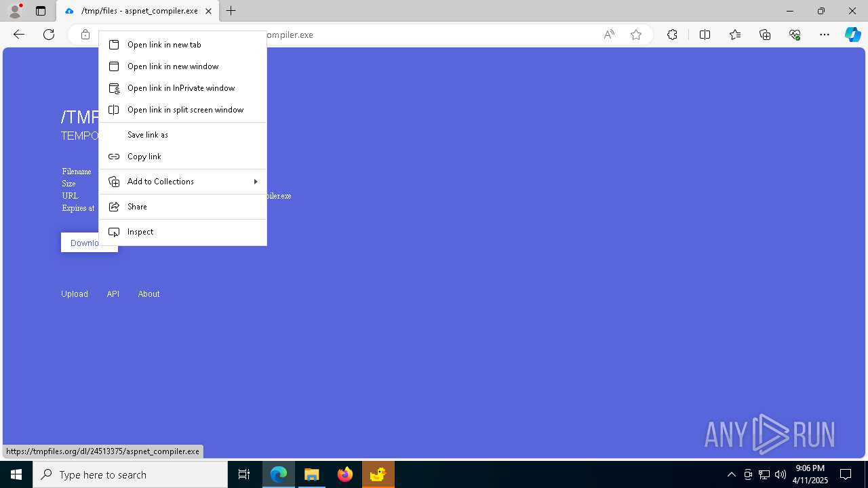
Task: Launch Copilot sidebar icon
Action: (x=853, y=35)
